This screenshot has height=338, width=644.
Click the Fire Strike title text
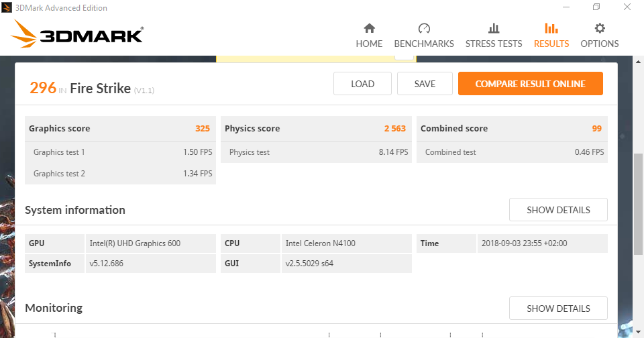tap(100, 89)
